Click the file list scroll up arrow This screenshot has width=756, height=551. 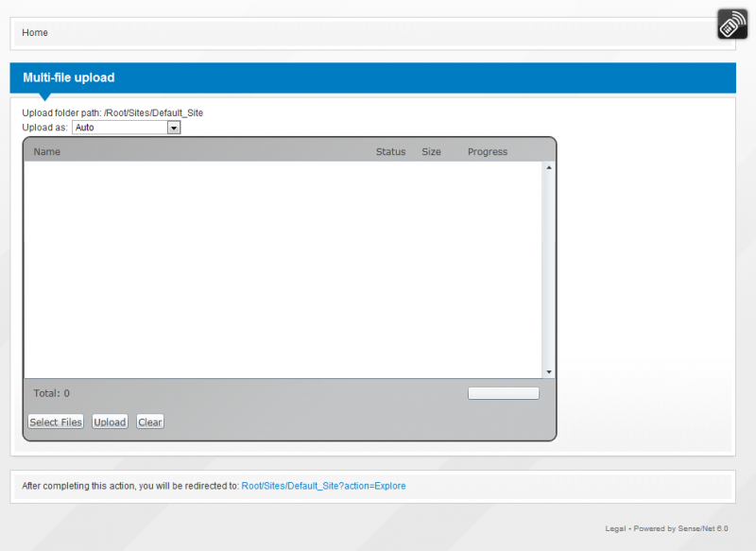pos(549,167)
